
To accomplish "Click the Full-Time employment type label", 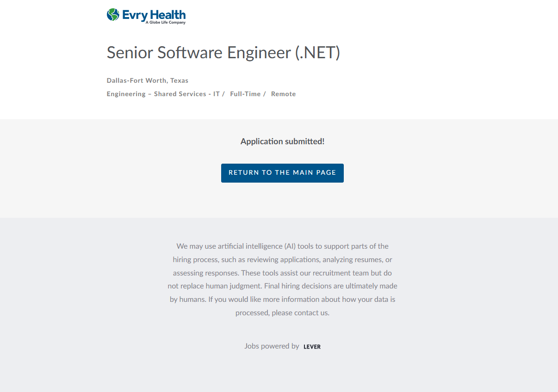I will 245,94.
